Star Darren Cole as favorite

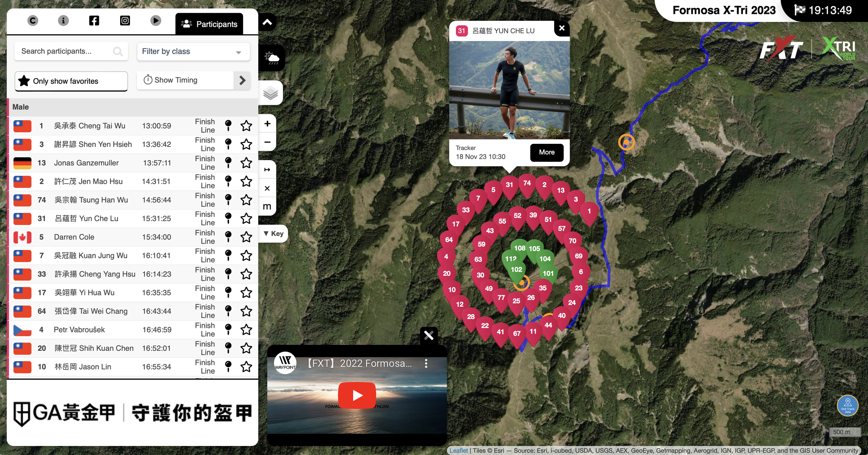pyautogui.click(x=246, y=237)
